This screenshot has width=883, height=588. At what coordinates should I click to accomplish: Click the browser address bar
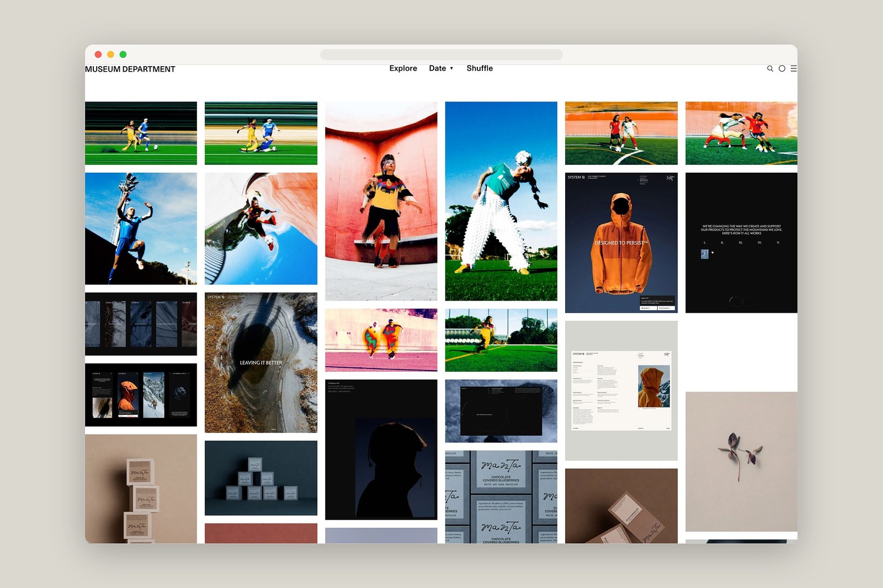pyautogui.click(x=441, y=55)
